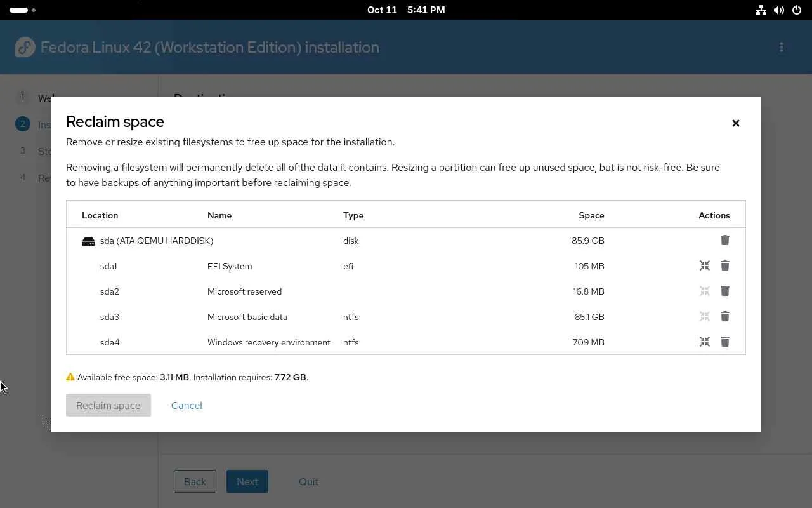The image size is (812, 508).
Task: Select installer step 3 in sidebar
Action: 23,150
